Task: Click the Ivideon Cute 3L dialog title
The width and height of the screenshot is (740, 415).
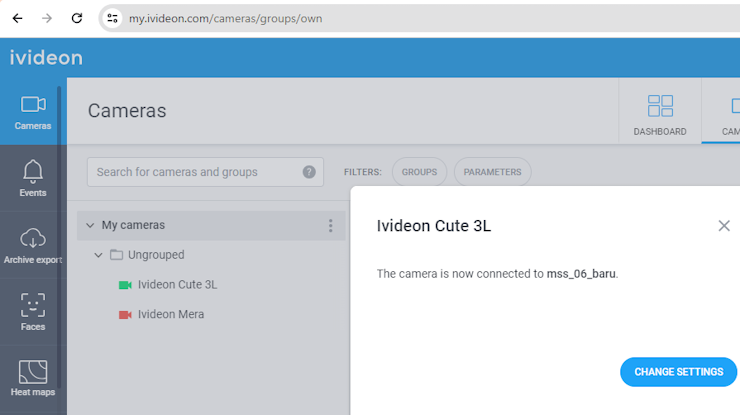Action: [x=434, y=226]
